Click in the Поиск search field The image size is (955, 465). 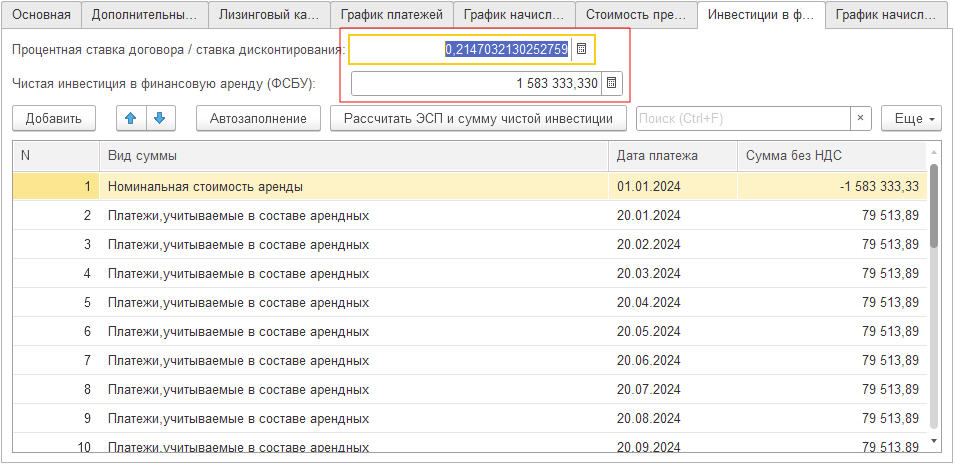coord(742,118)
